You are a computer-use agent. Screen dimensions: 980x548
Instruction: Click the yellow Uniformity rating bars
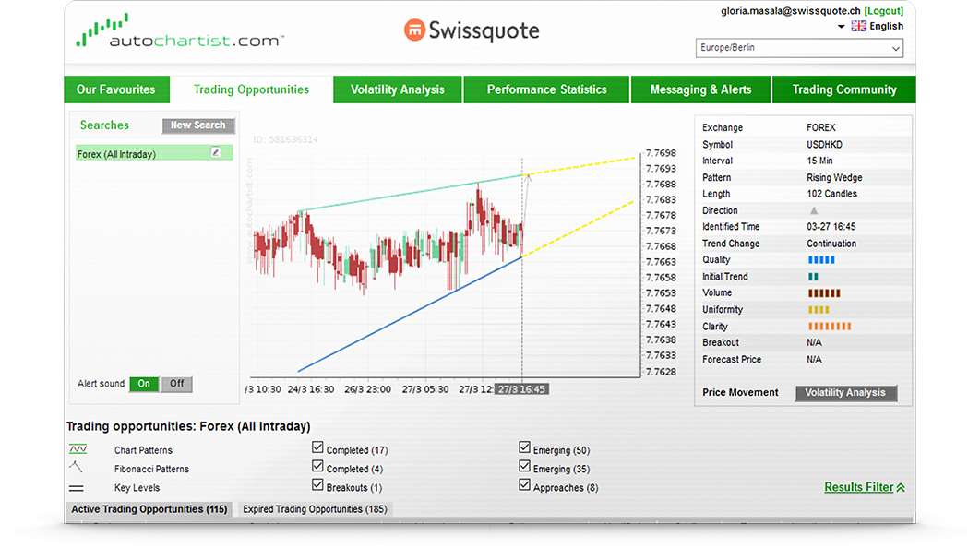click(x=819, y=310)
